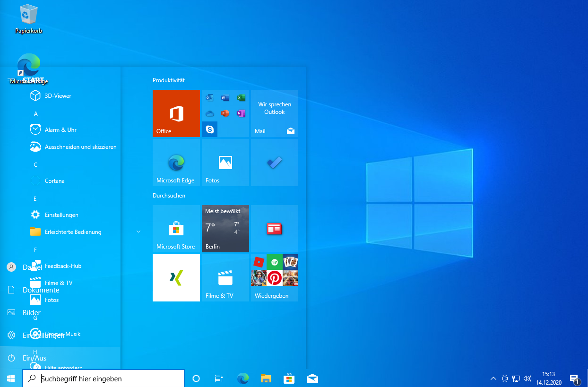
Task: Open Roblox icon in Wiedergeben tile
Action: pos(259,262)
